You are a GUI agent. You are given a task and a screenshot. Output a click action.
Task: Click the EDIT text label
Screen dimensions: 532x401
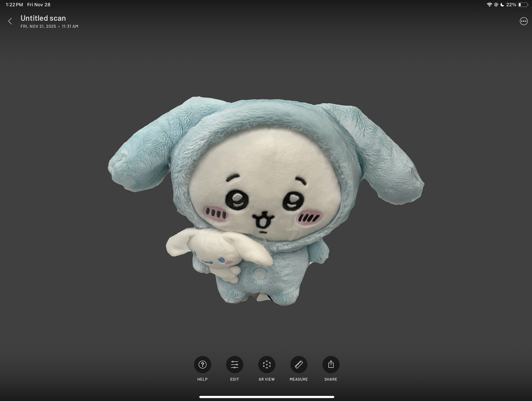[234, 379]
